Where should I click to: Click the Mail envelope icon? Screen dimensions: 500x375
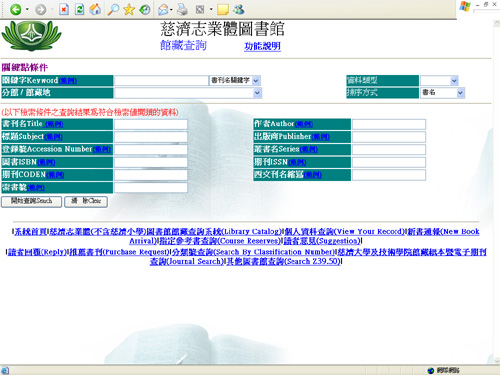click(163, 10)
